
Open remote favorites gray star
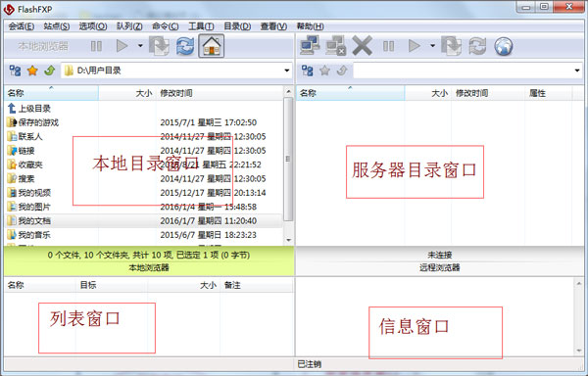pyautogui.click(x=324, y=70)
